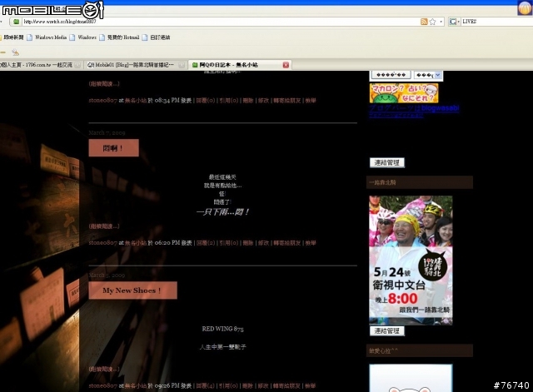Click the page icon before 免費的 Hotmail bookmark

(x=102, y=37)
